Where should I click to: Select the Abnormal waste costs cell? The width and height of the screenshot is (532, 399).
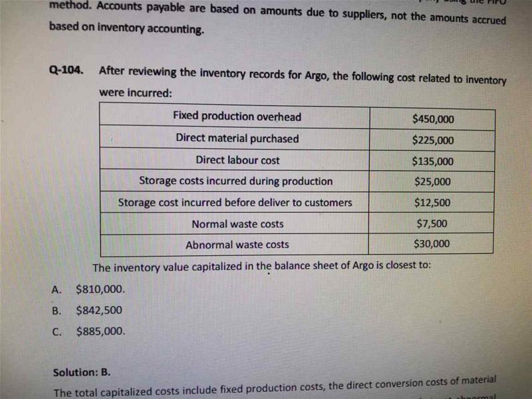pyautogui.click(x=237, y=245)
